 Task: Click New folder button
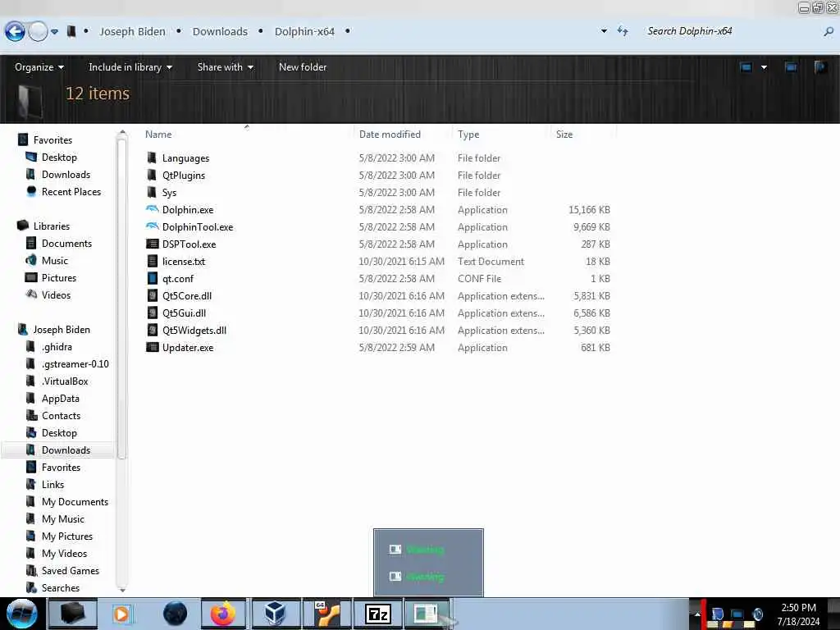point(303,67)
